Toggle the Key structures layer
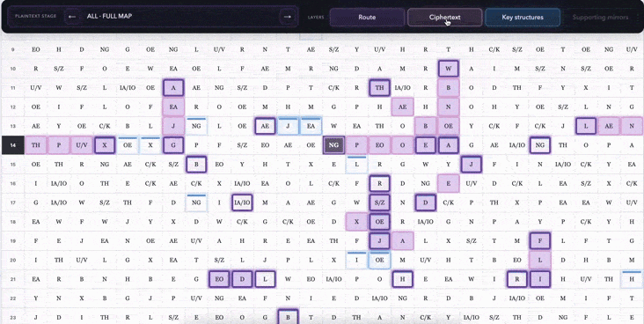 coord(523,18)
